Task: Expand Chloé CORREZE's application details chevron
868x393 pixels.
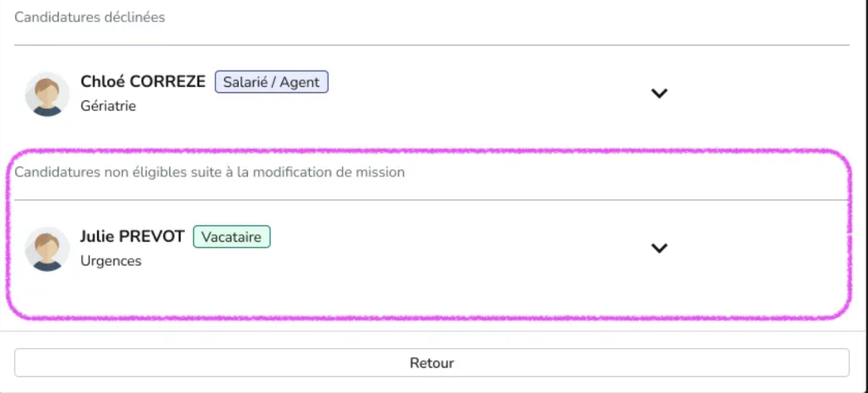Action: click(659, 93)
